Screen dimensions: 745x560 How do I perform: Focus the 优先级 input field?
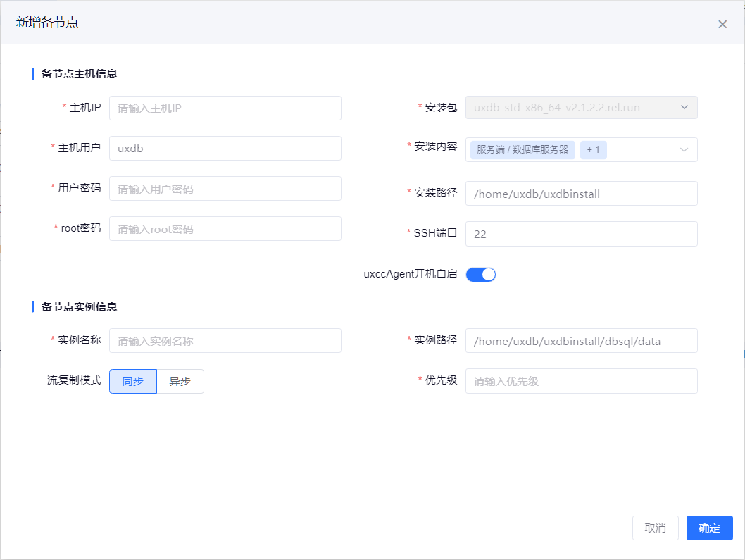[581, 381]
